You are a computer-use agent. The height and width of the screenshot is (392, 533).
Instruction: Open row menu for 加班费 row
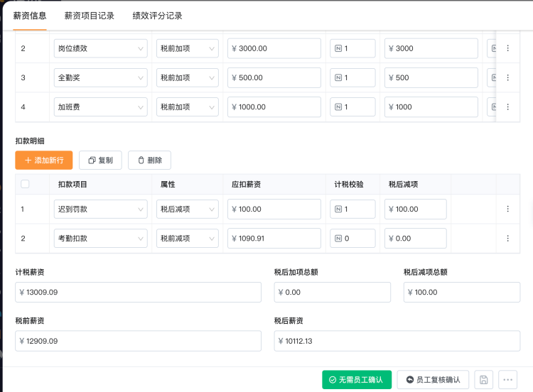tap(507, 107)
